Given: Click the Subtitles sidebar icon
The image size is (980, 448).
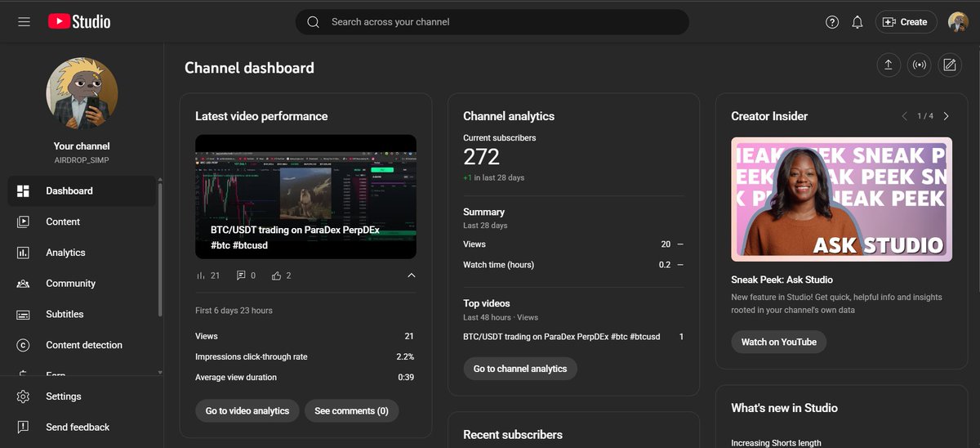Looking at the screenshot, I should pyautogui.click(x=23, y=314).
